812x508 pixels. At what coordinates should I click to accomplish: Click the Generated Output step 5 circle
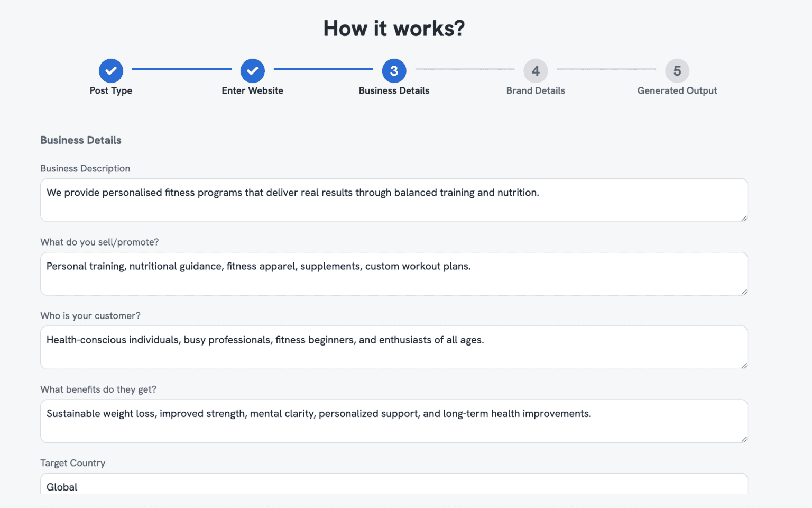(677, 70)
